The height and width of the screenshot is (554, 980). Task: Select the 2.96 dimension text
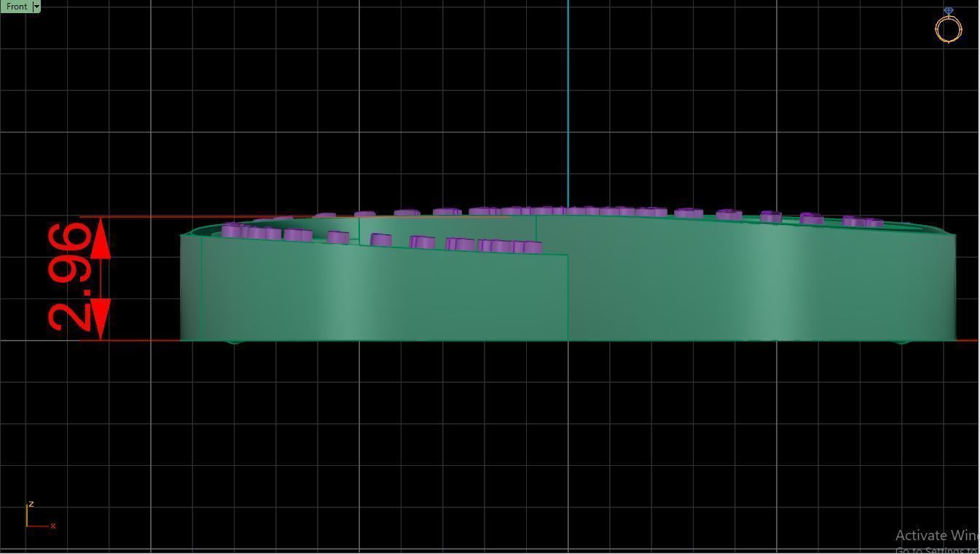click(x=70, y=277)
